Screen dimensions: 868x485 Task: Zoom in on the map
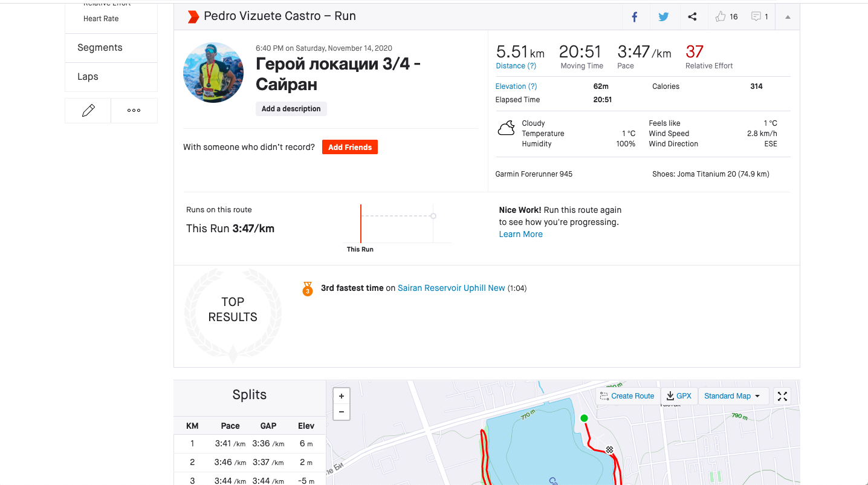342,396
